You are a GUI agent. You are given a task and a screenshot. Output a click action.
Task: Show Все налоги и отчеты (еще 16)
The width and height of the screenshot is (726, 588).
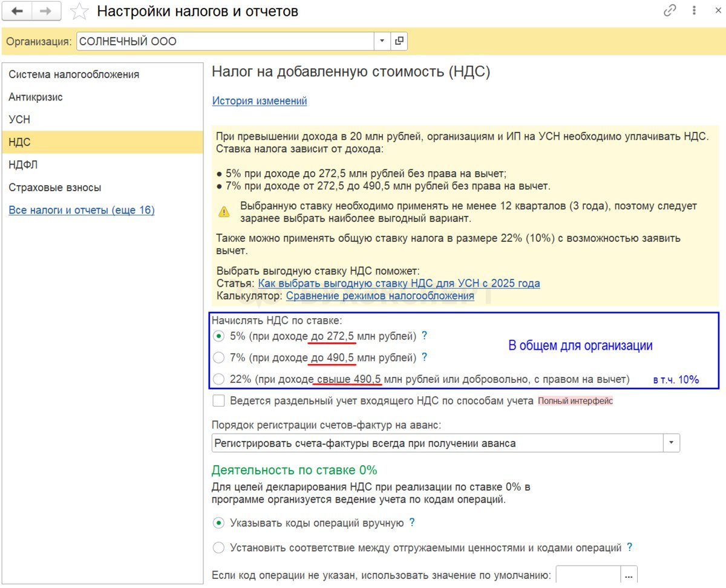point(82,211)
